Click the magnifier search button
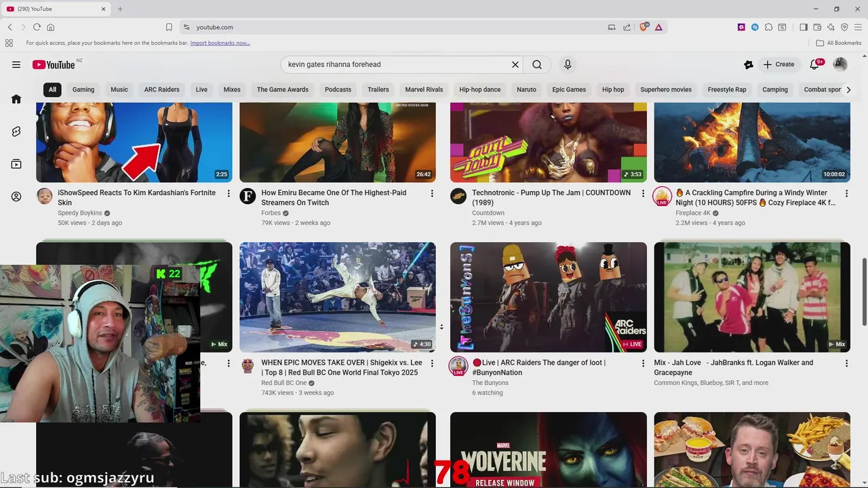The height and width of the screenshot is (488, 868). [x=537, y=64]
